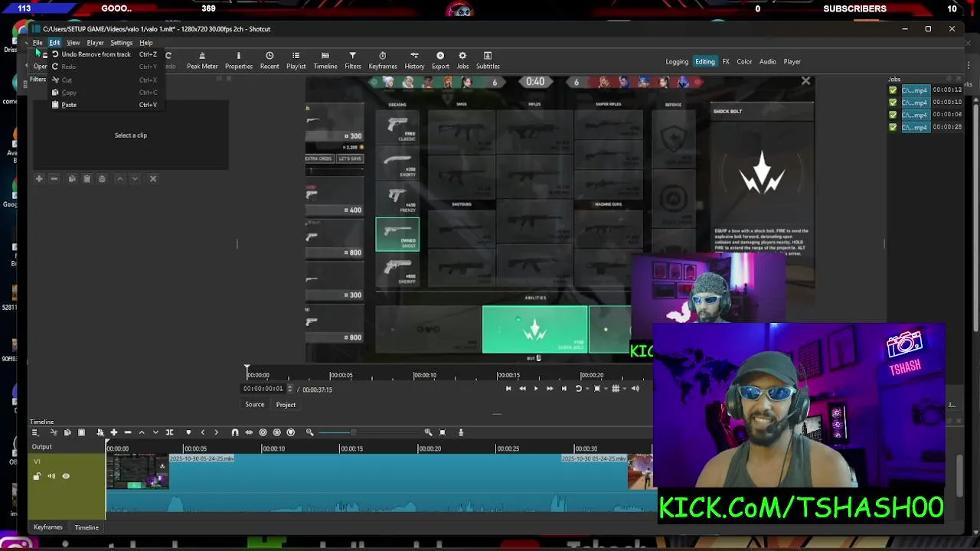Split clip at the playhead

coord(169,432)
